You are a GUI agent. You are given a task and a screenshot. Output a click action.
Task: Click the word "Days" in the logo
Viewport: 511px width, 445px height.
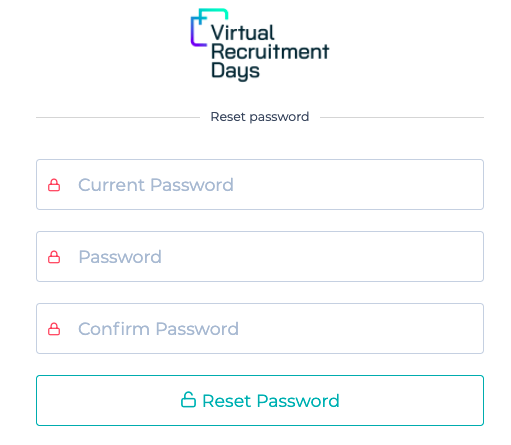(235, 71)
